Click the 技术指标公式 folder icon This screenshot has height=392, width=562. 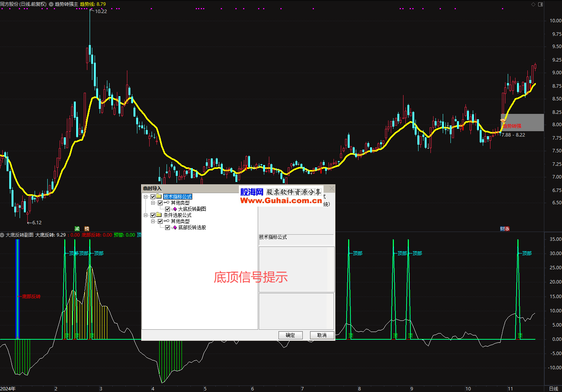click(159, 197)
